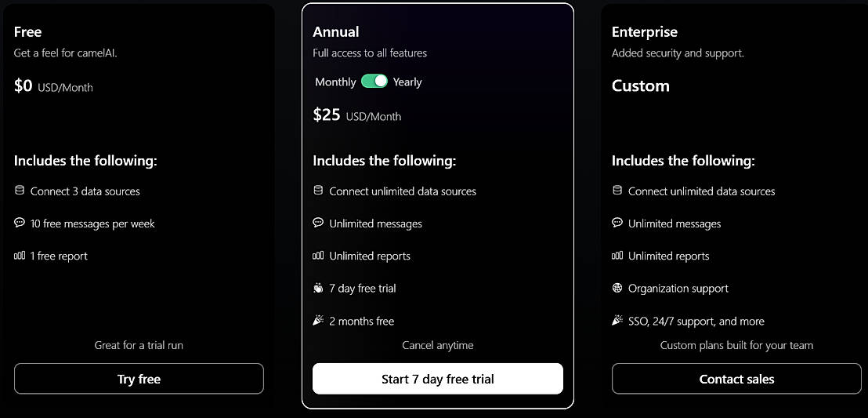Viewport: 868px width, 418px height.
Task: Click chat bubble icon beside 10 free messages
Action: pyautogui.click(x=20, y=223)
